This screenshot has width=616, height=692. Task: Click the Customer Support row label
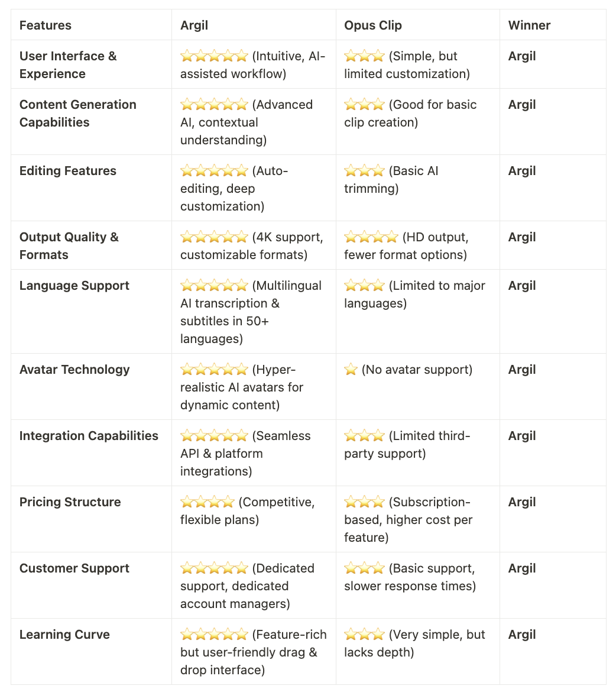click(x=74, y=568)
